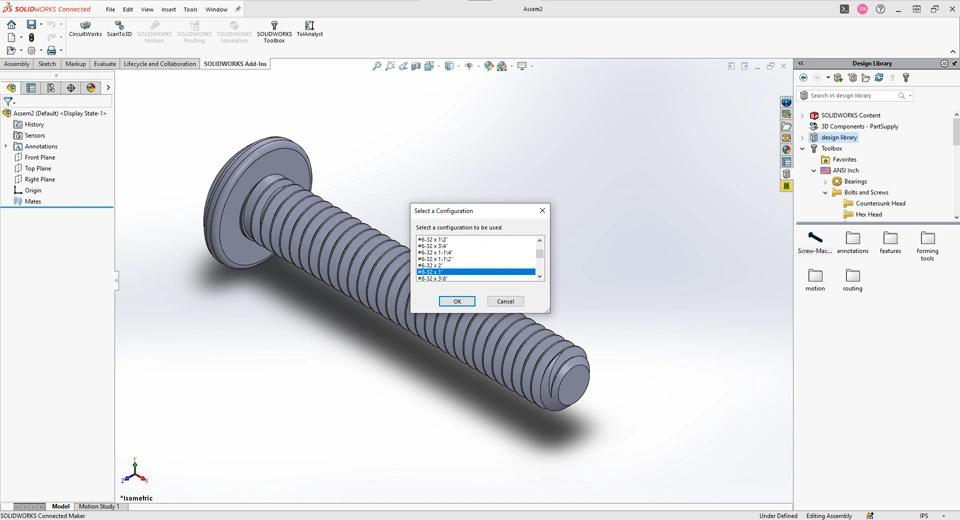The image size is (960, 520).
Task: Click the Zoom to Area icon
Action: [x=390, y=66]
